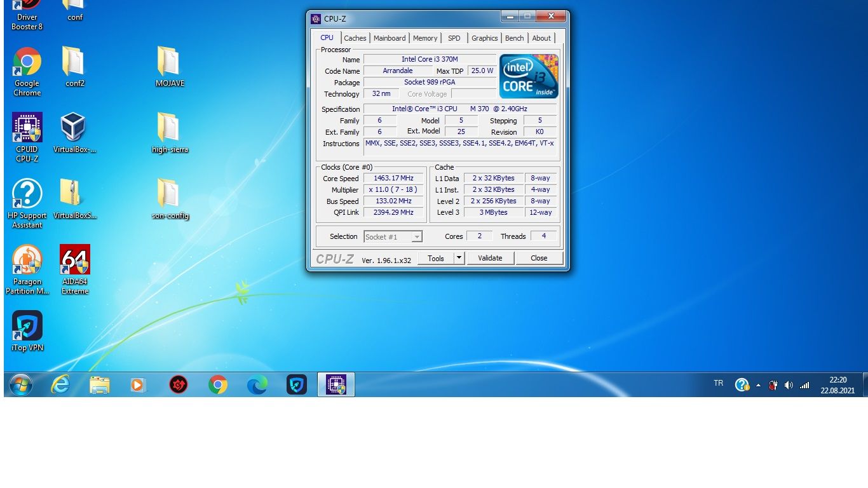Click the Intel Core i3 logo in CPU-Z
Image resolution: width=868 pixels, height=488 pixels.
tap(529, 76)
